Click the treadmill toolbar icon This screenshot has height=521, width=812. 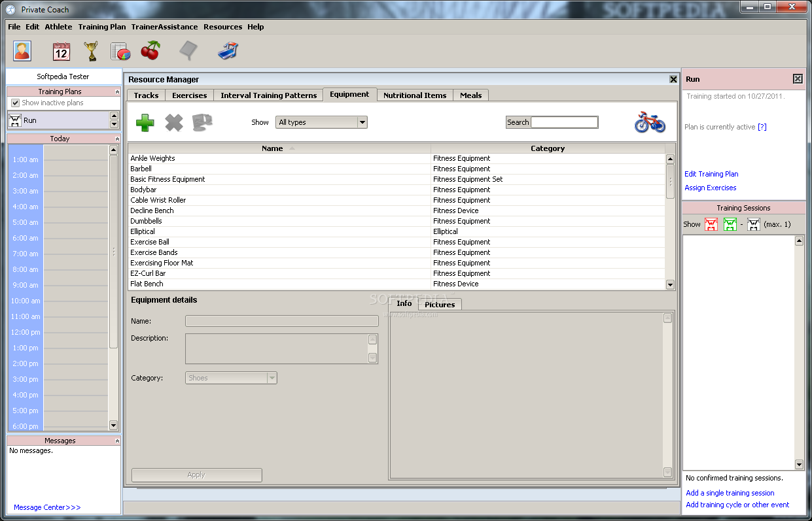pos(228,50)
